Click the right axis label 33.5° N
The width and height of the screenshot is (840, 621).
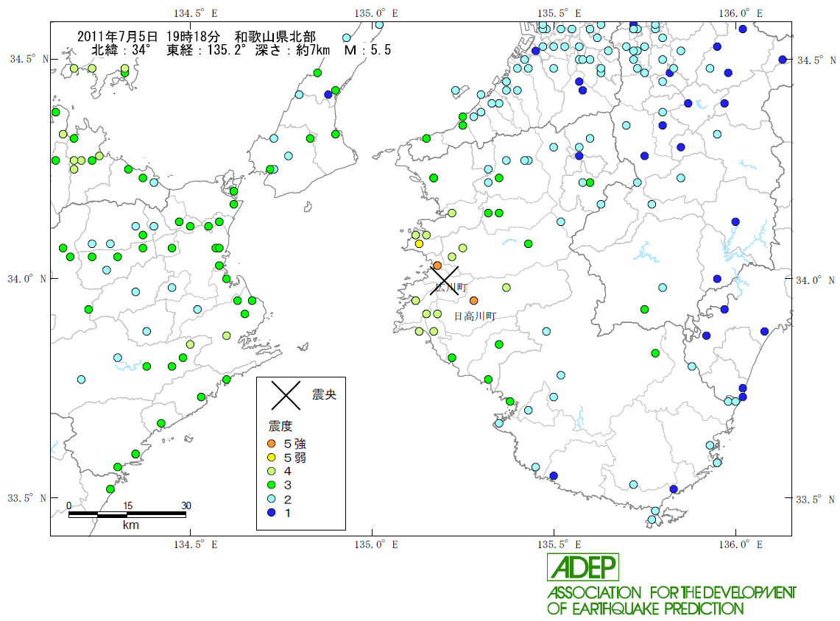(x=815, y=500)
